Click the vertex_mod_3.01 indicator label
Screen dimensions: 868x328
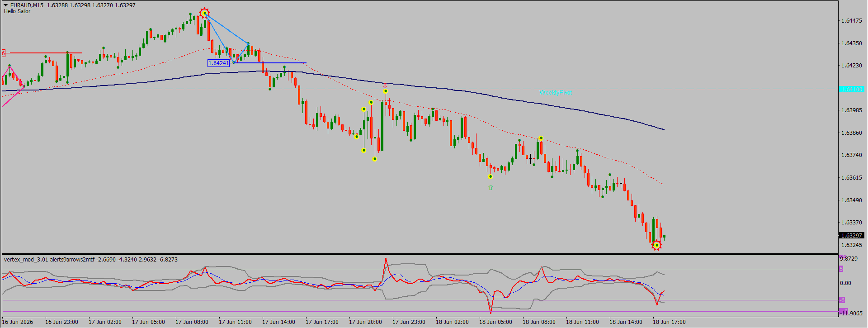(91, 260)
